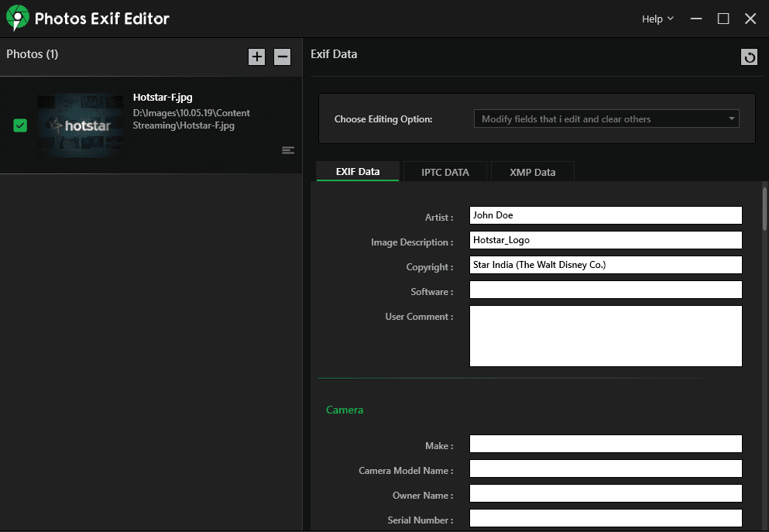Click the Artist input field

point(606,215)
